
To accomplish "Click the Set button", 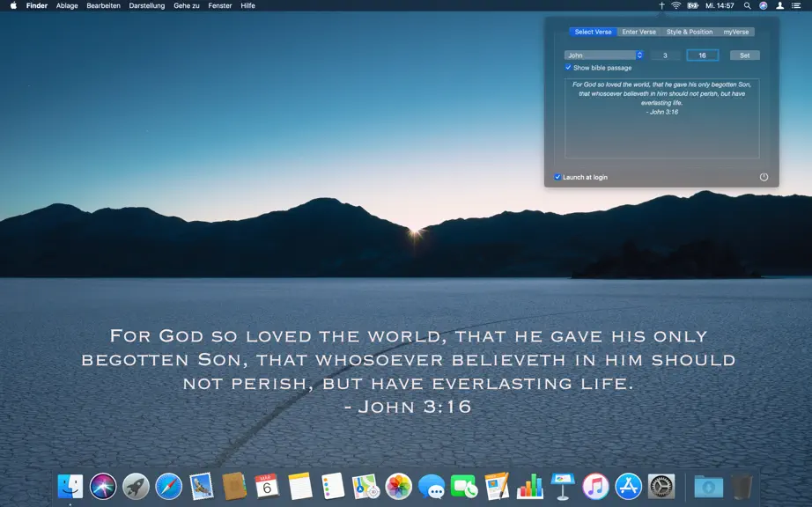I will coord(745,55).
